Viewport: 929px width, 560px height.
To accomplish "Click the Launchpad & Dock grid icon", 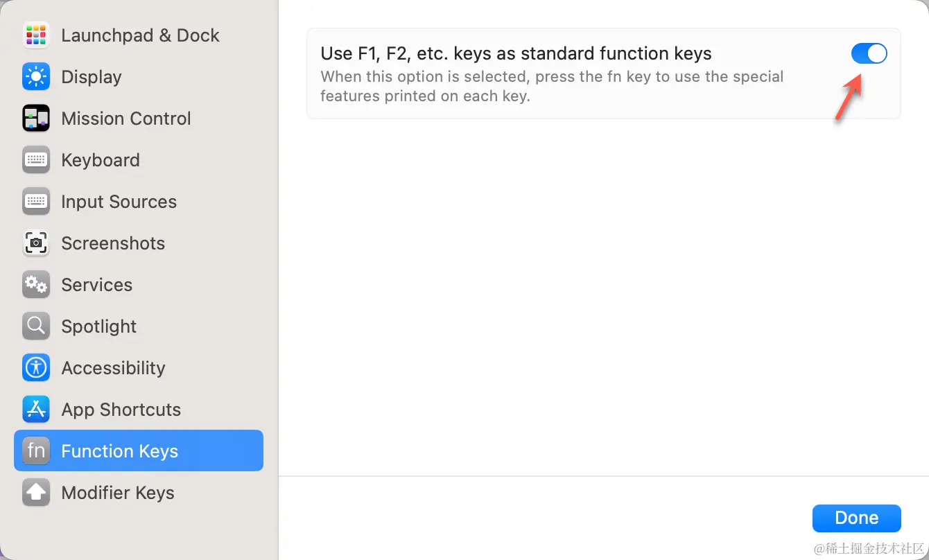I will tap(36, 35).
